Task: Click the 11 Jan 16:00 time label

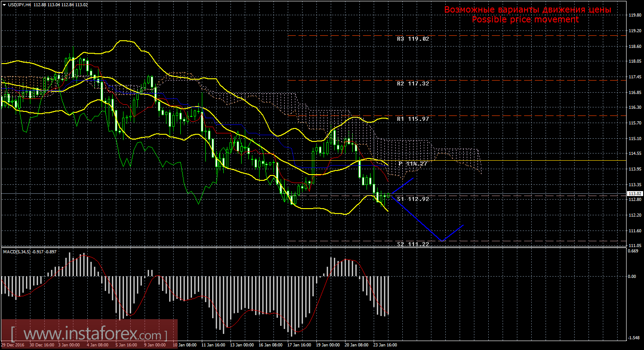Action: point(213,346)
